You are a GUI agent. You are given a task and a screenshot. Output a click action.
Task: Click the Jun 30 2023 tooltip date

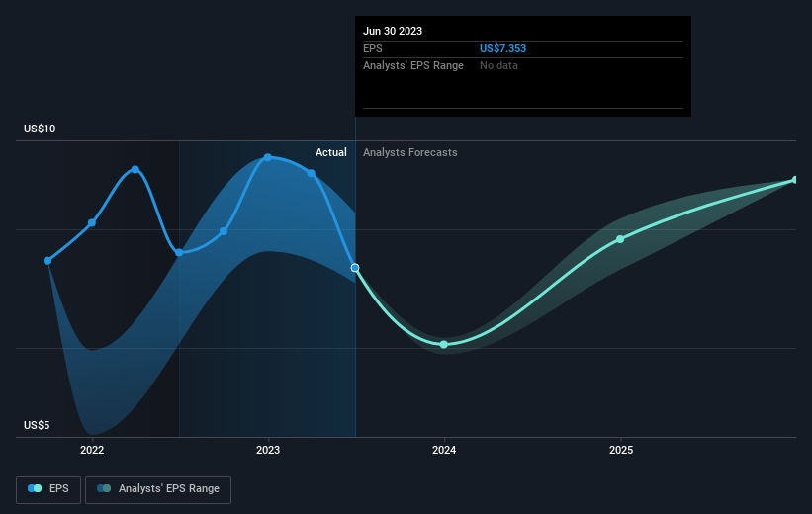[393, 31]
